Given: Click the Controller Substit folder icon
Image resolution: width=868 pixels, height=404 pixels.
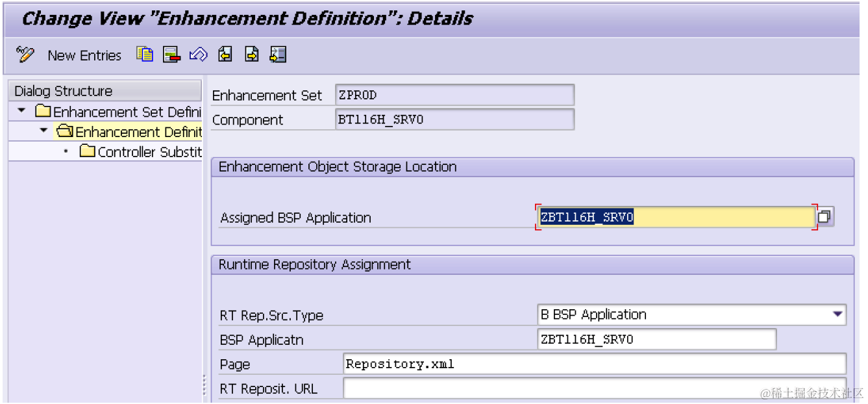Looking at the screenshot, I should (x=88, y=151).
